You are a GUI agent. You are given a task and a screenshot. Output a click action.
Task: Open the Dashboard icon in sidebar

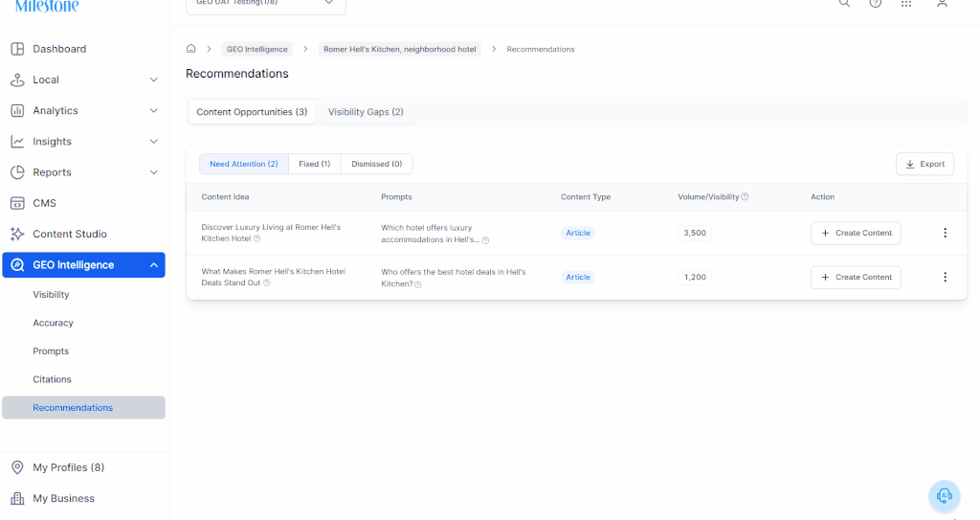pyautogui.click(x=17, y=49)
